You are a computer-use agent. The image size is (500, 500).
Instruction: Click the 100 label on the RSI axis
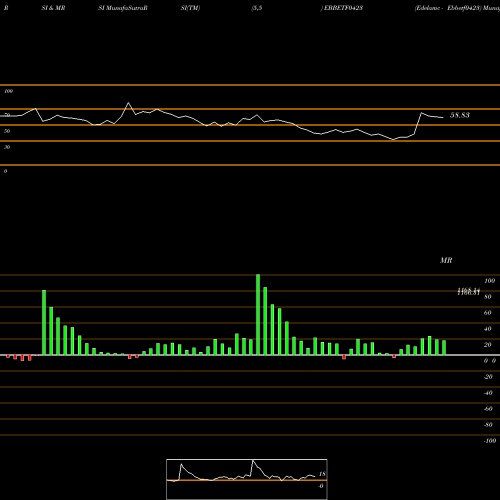(8, 91)
